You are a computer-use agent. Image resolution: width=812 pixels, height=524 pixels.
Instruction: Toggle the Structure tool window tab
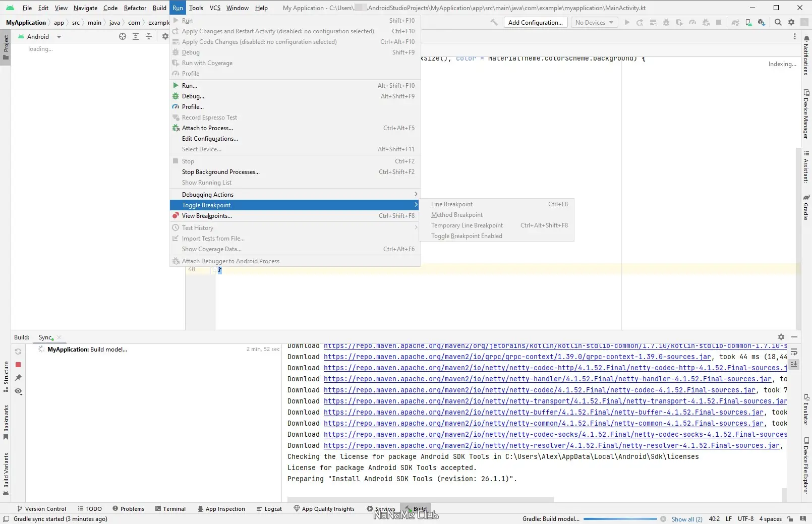(x=6, y=376)
